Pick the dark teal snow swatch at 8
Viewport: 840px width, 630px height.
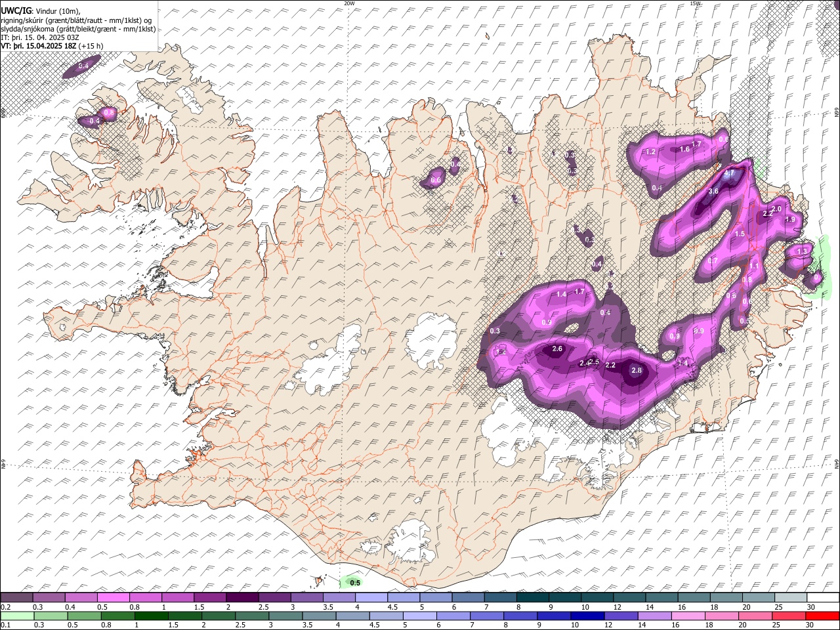(532, 598)
